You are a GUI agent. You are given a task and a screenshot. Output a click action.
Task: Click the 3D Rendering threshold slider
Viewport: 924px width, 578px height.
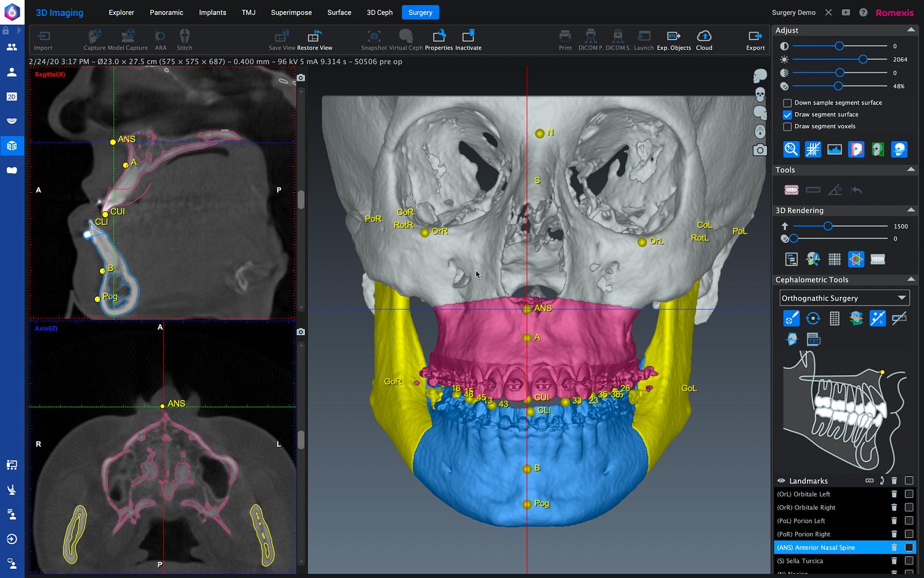click(829, 226)
